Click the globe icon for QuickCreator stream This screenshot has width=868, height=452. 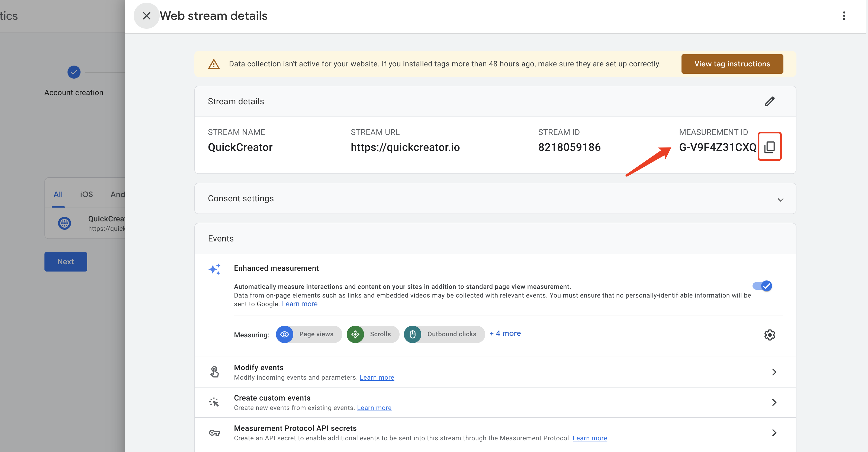tap(64, 223)
